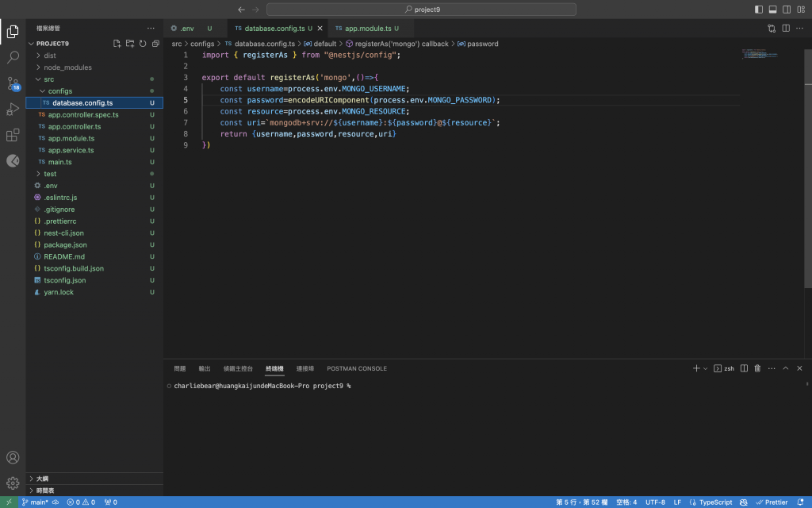Screen dimensions: 812x508
Task: Create a new folder in PROJECT9
Action: point(130,44)
